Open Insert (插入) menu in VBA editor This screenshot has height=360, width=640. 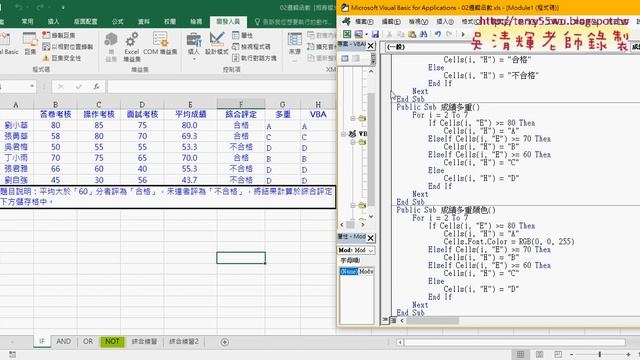coord(445,21)
